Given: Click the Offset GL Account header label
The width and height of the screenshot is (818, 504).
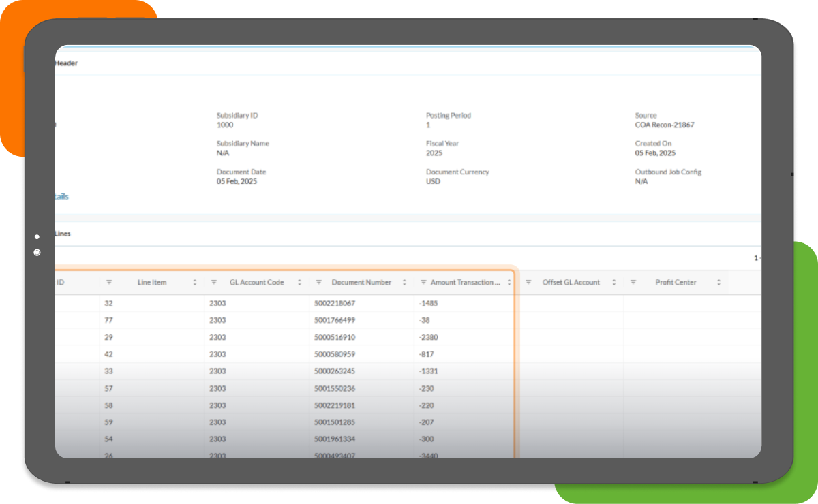Looking at the screenshot, I should click(x=571, y=282).
